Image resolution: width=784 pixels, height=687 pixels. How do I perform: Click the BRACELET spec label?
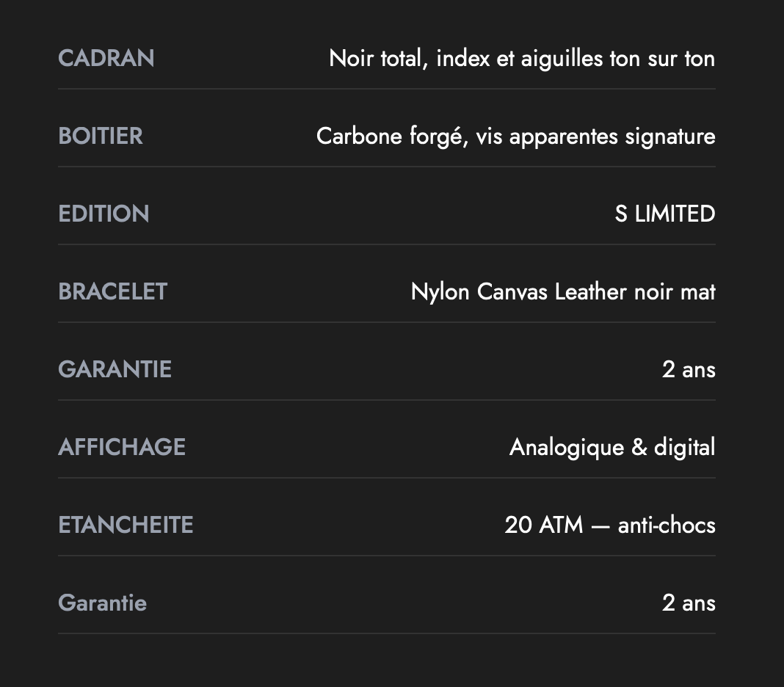[113, 292]
